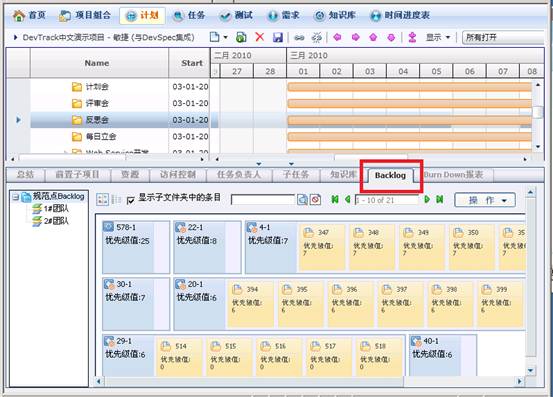Click the link tasks chain icon
This screenshot has height=397, width=553.
click(299, 37)
